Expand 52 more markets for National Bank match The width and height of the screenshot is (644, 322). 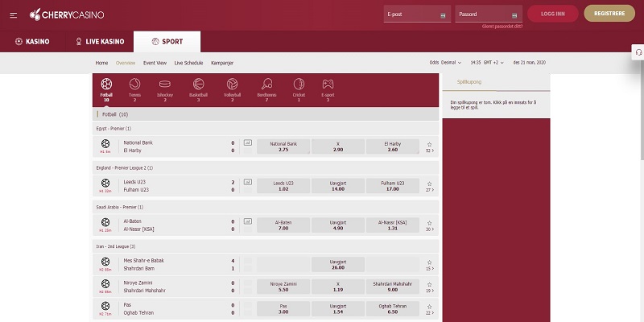(x=430, y=151)
